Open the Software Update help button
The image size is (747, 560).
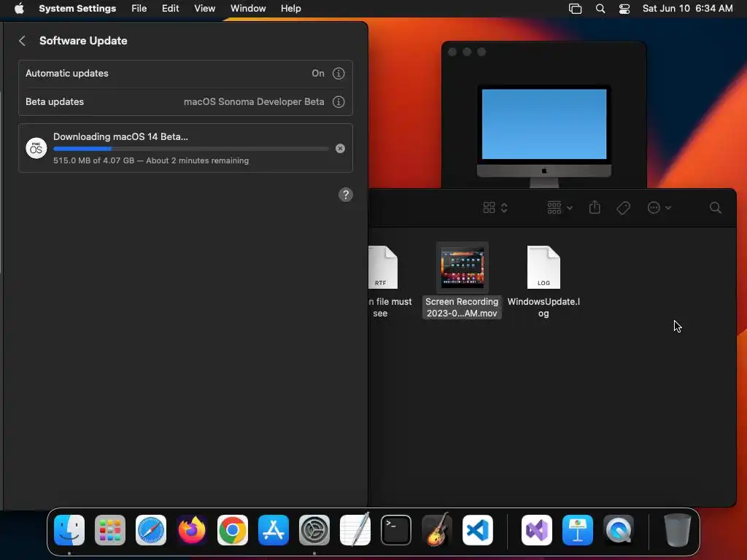pyautogui.click(x=345, y=194)
